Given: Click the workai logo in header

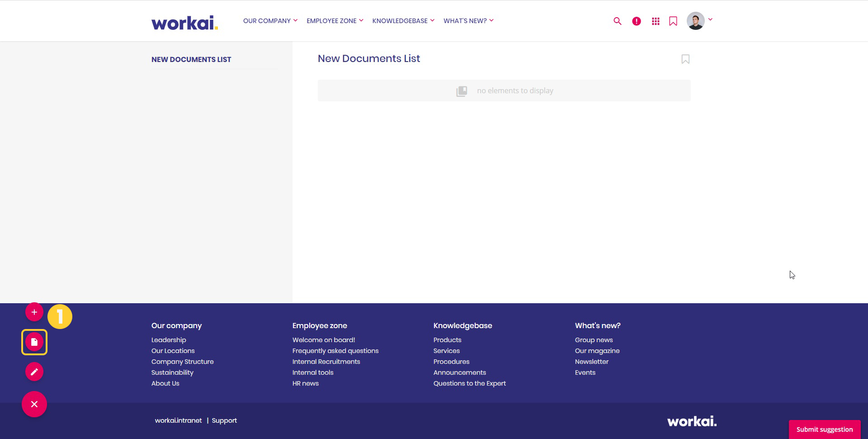Looking at the screenshot, I should [x=184, y=23].
